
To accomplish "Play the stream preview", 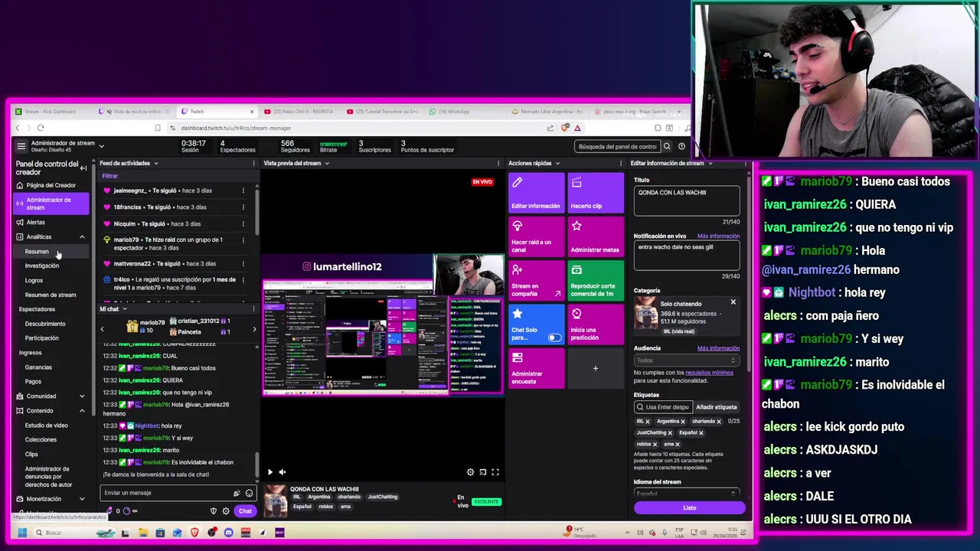I will coord(269,472).
